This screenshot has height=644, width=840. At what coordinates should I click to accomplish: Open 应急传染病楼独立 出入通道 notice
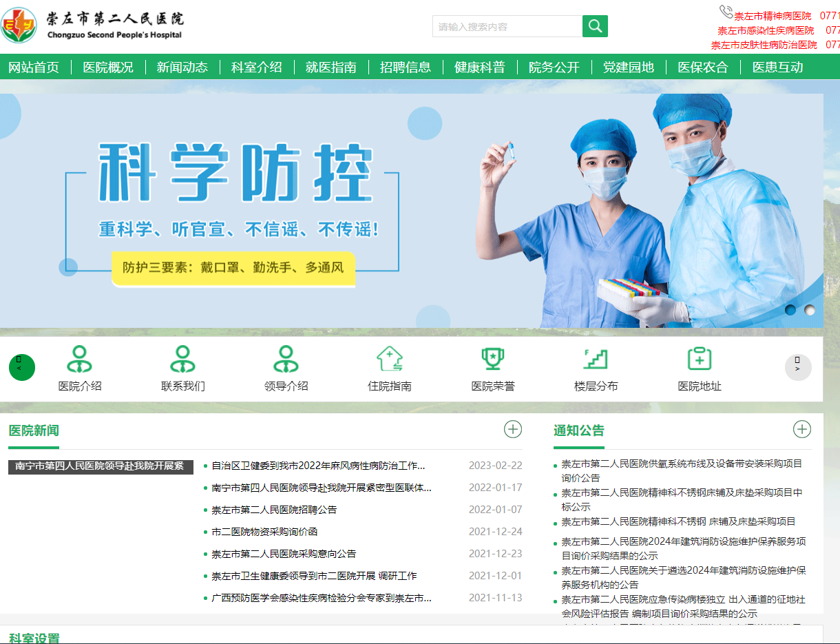click(683, 606)
